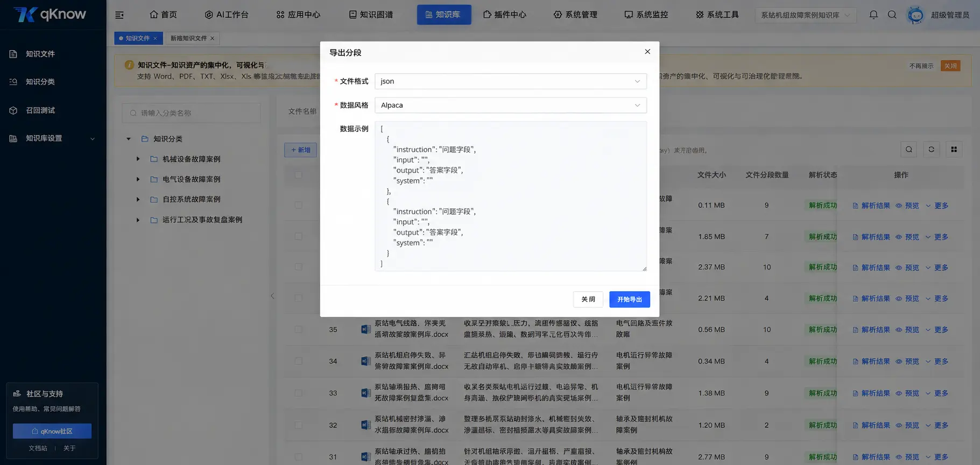Expand the 机械设备故障案例 tree node
This screenshot has width=980, height=465.
tap(138, 159)
